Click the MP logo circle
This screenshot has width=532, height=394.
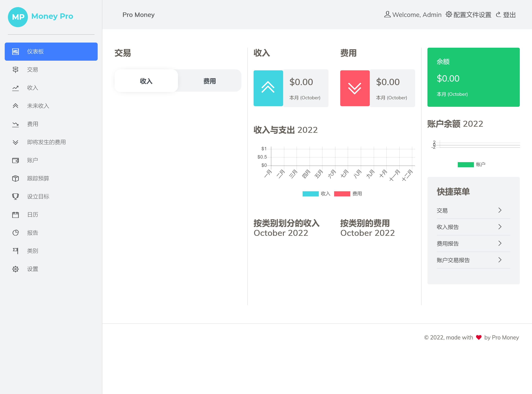coord(18,17)
